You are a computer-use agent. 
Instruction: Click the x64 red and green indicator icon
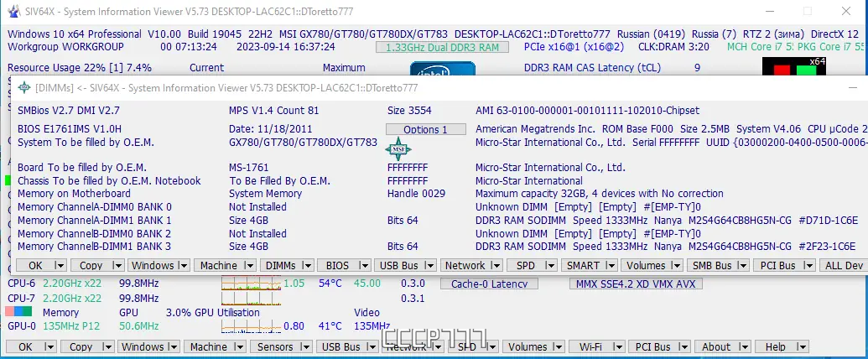coord(794,67)
